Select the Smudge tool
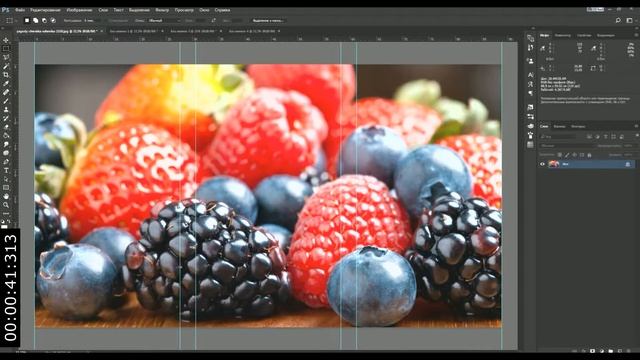The image size is (640, 360). click(6, 144)
